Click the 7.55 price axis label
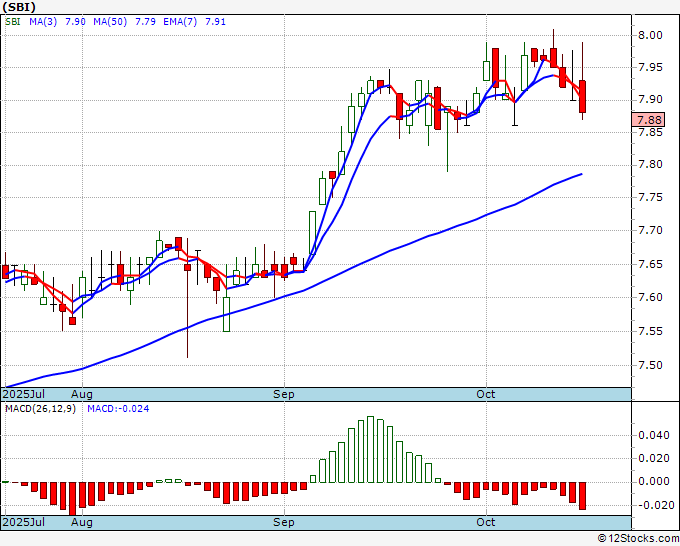This screenshot has width=680, height=546. [650, 331]
